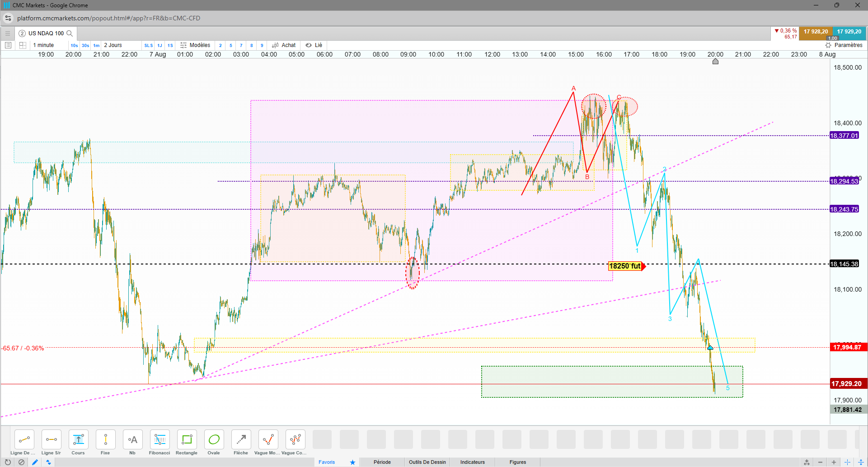Image resolution: width=868 pixels, height=467 pixels.
Task: Select the Flèche arrow tool
Action: (241, 439)
